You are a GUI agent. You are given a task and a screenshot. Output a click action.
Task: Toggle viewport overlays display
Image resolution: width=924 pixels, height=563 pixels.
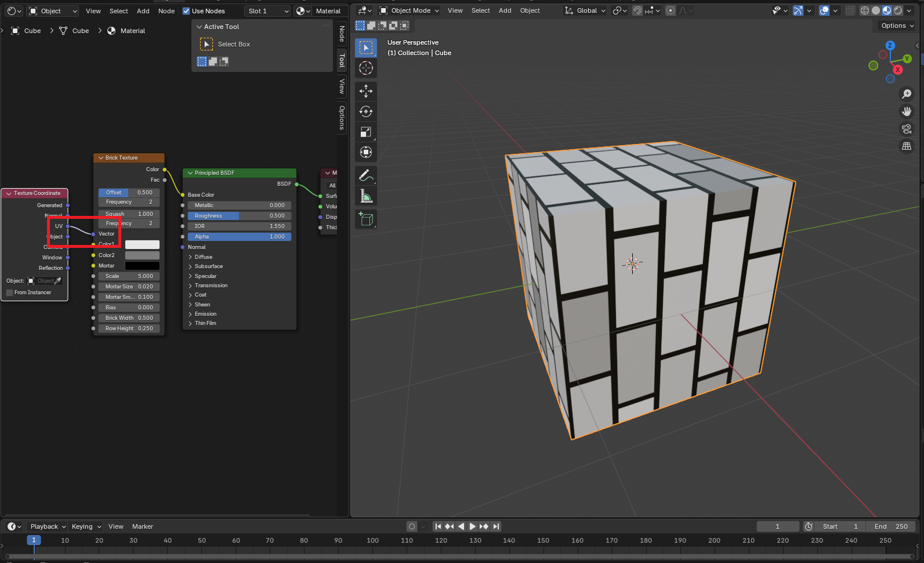point(824,10)
